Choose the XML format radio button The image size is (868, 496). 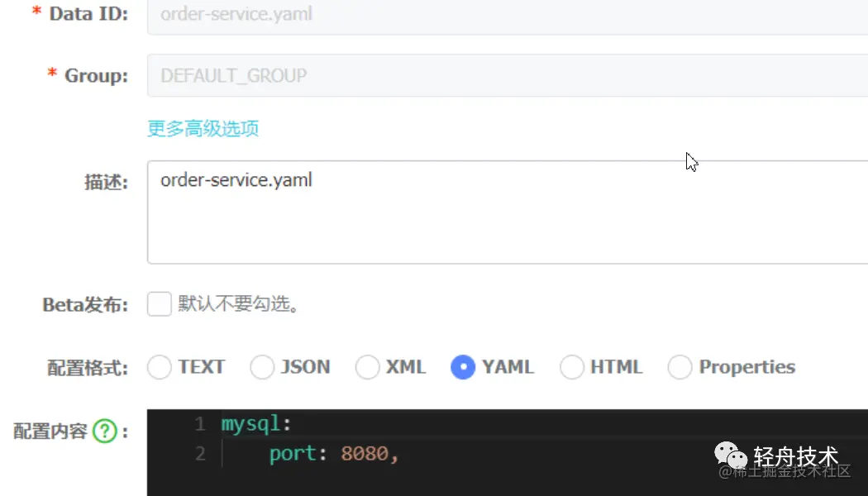(367, 367)
